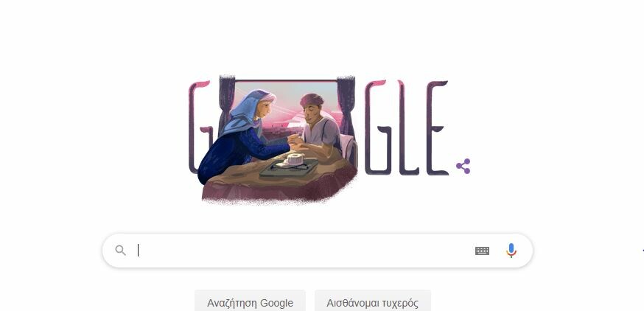
Task: Click the Αναζήτηση Google button
Action: pos(250,303)
